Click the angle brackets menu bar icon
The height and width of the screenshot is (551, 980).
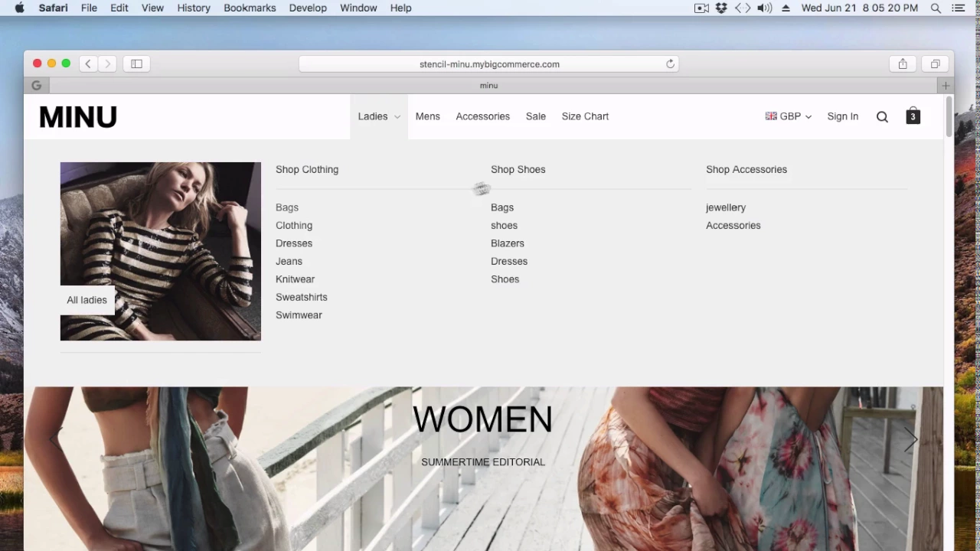[x=743, y=8]
